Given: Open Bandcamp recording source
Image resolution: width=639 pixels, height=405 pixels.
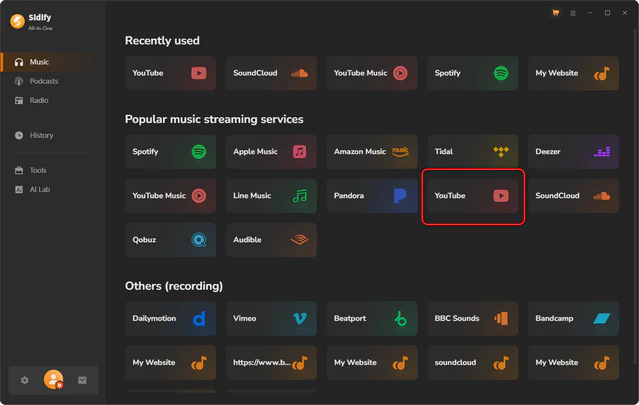Looking at the screenshot, I should tap(573, 318).
